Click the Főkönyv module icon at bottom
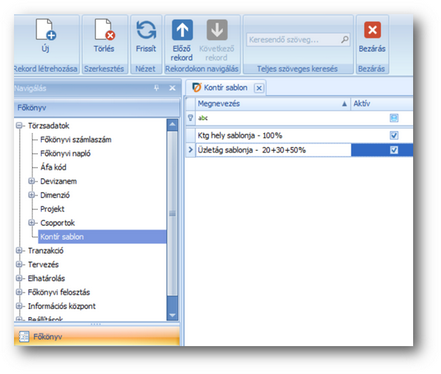The width and height of the screenshot is (441, 374). [24, 337]
